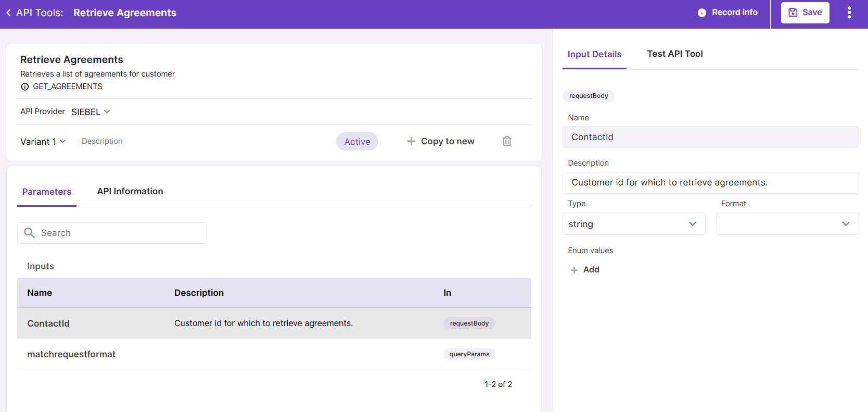Switch to the Test API Tool tab
This screenshot has width=868, height=412.
(x=674, y=54)
